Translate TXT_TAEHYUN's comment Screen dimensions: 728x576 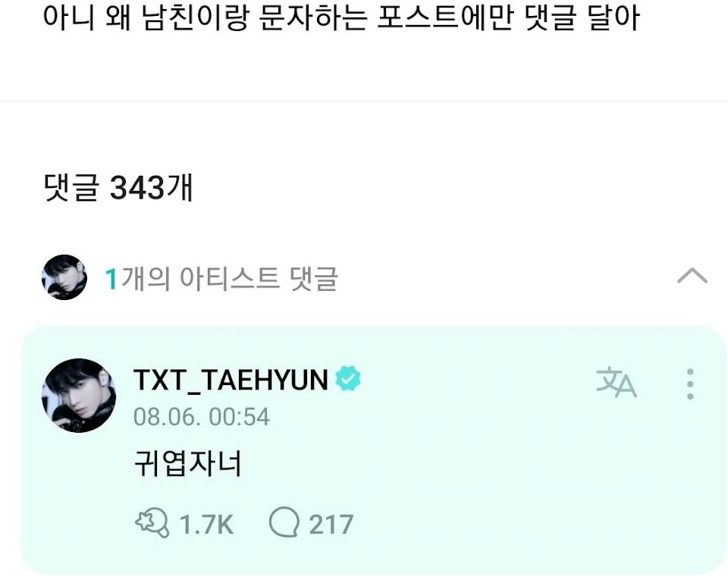click(617, 383)
